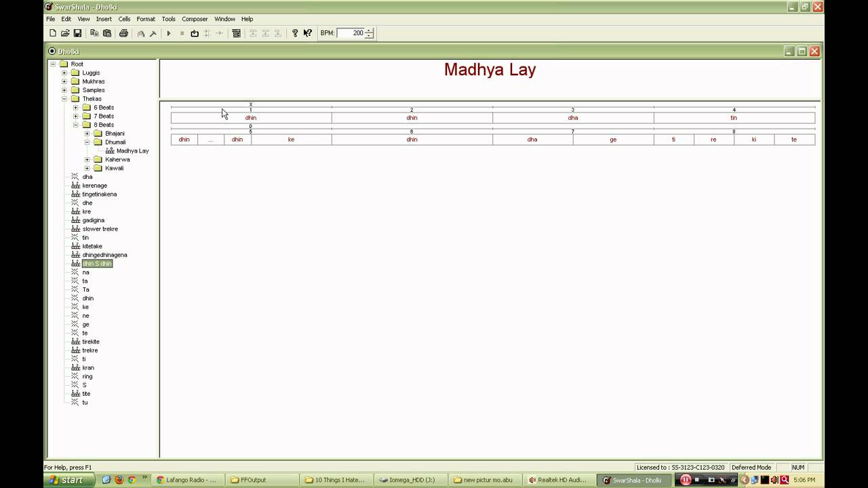Start playback with the Play button

169,33
